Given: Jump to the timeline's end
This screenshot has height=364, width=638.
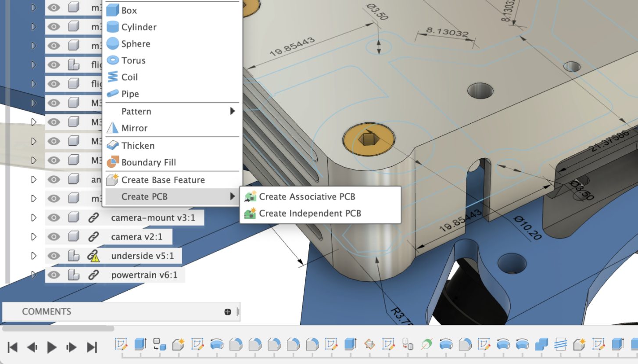Looking at the screenshot, I should coord(92,347).
